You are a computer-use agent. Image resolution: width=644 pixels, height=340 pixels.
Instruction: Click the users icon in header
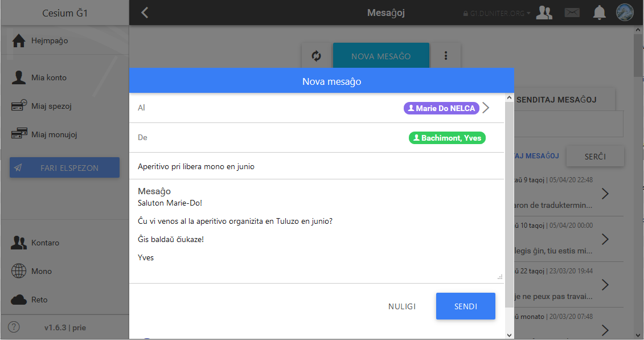point(544,13)
